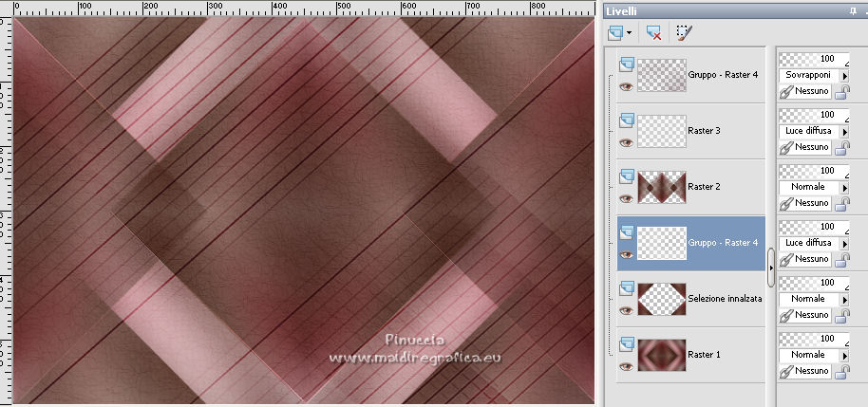Hide the highlighted Gruppo - Raster 4 layer
The width and height of the screenshot is (868, 407).
(626, 254)
